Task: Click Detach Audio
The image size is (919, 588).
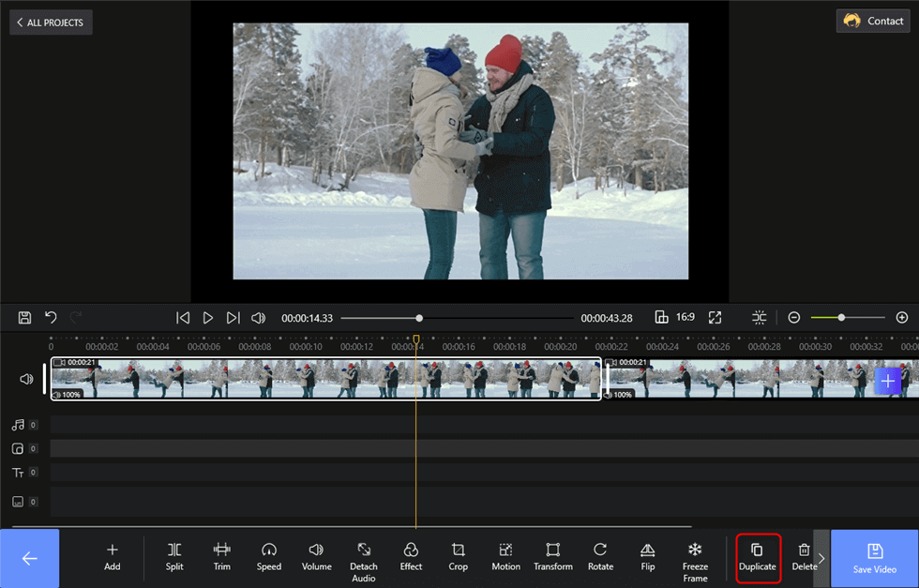Action: 364,563
